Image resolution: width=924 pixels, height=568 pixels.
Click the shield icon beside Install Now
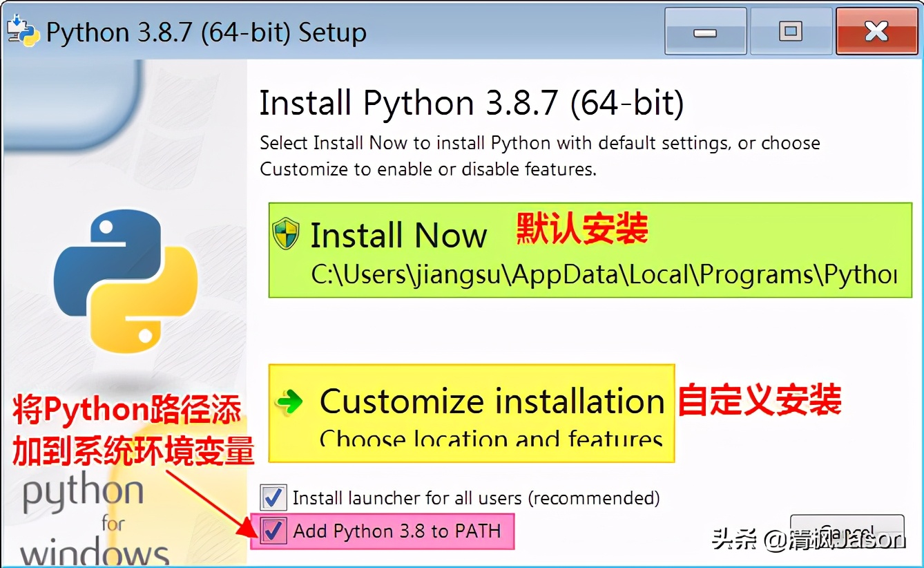[x=286, y=235]
